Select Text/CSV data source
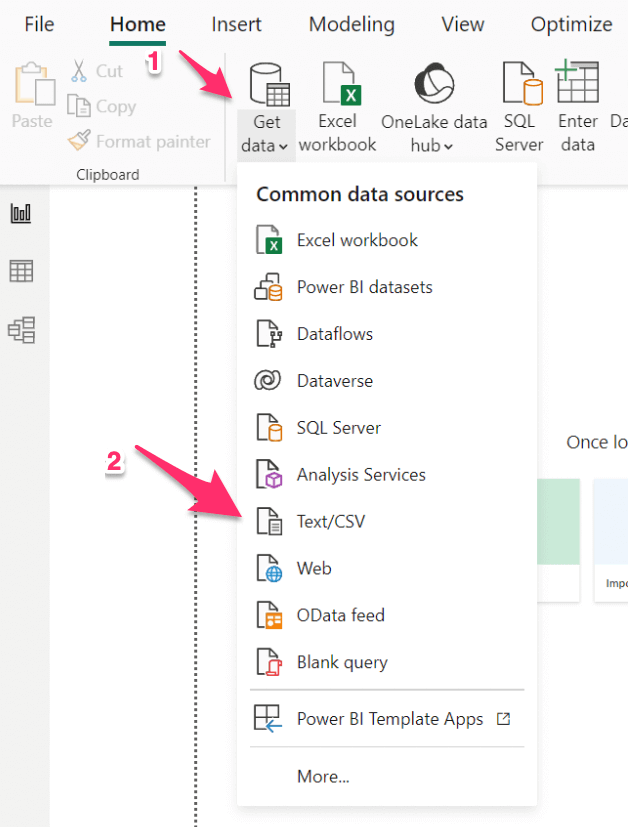The image size is (628, 827). pyautogui.click(x=387, y=522)
